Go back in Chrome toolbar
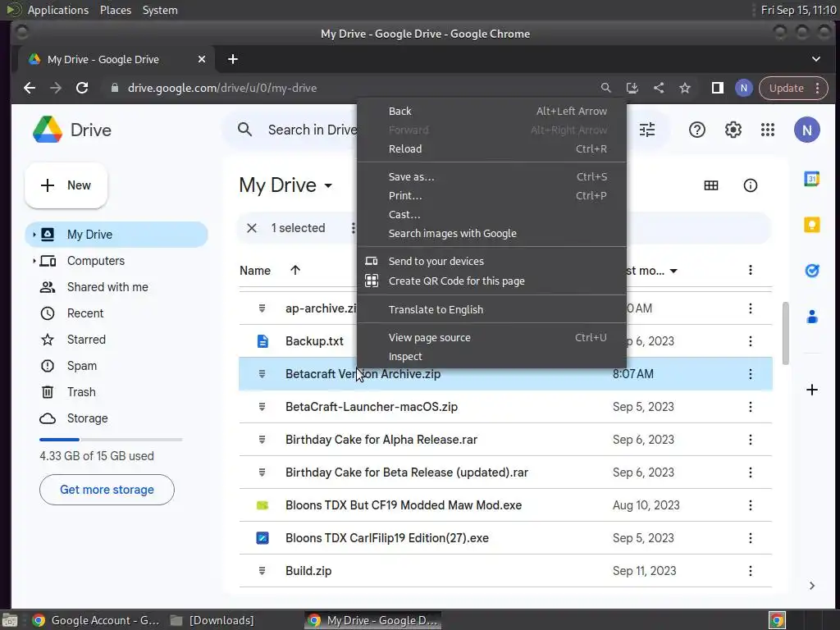 tap(30, 88)
